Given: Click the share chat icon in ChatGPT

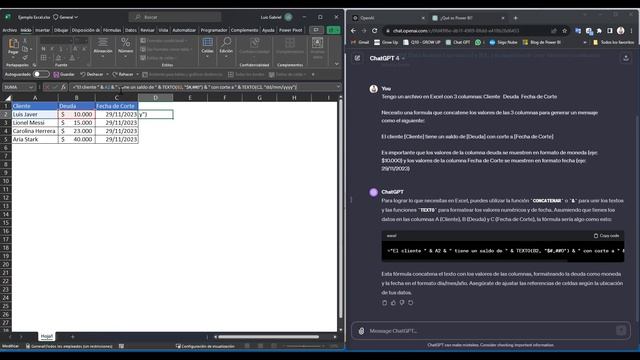Looking at the screenshot, I should click(x=626, y=58).
